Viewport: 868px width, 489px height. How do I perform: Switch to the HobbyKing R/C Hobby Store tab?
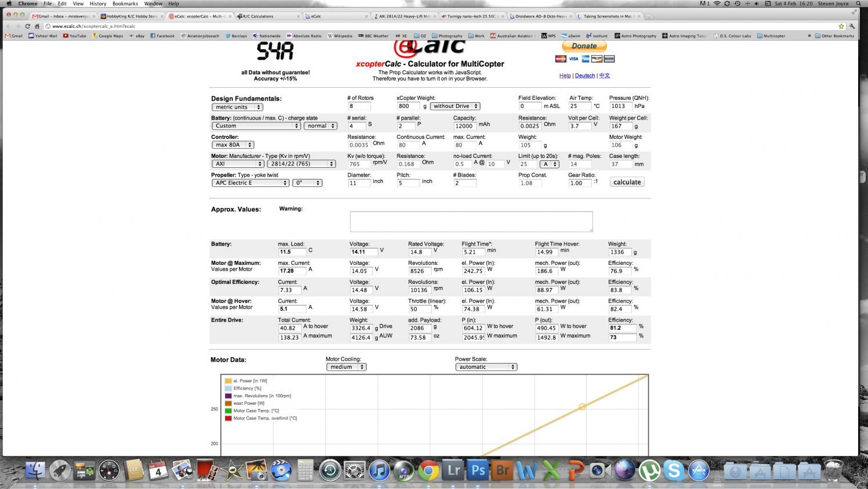click(131, 16)
